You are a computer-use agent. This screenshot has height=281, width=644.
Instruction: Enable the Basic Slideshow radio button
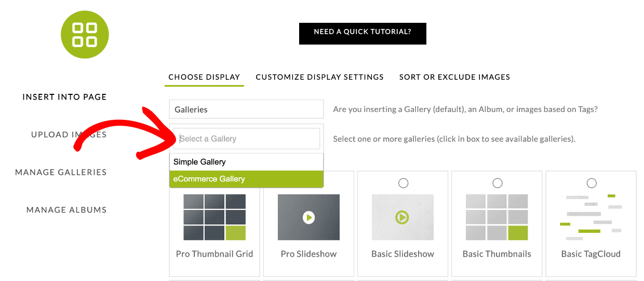(x=403, y=183)
